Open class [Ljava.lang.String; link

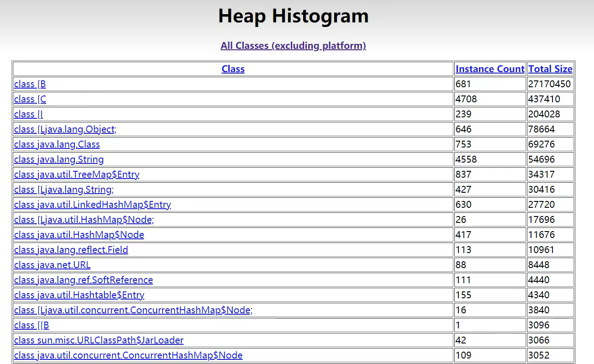coord(64,190)
